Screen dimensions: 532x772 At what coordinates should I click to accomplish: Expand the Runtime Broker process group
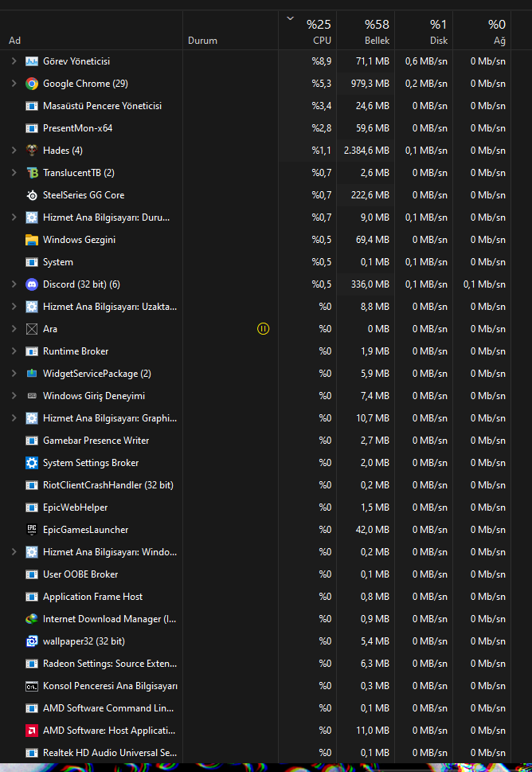(x=14, y=351)
